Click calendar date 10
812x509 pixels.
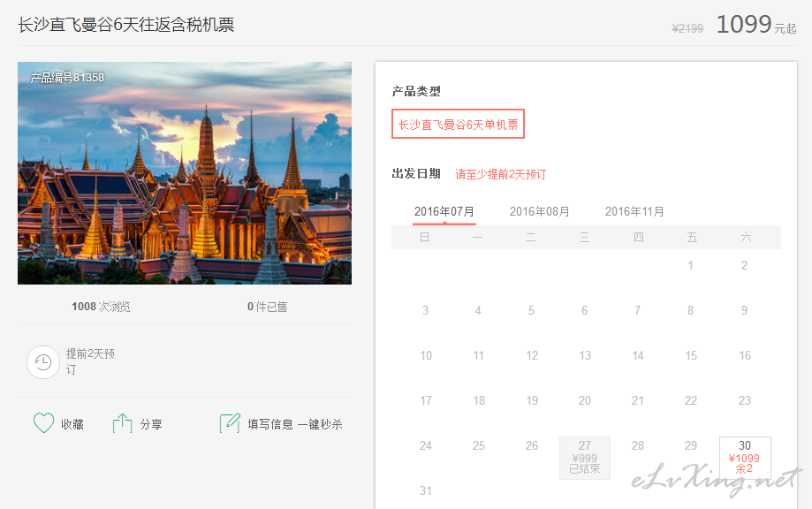coord(426,356)
